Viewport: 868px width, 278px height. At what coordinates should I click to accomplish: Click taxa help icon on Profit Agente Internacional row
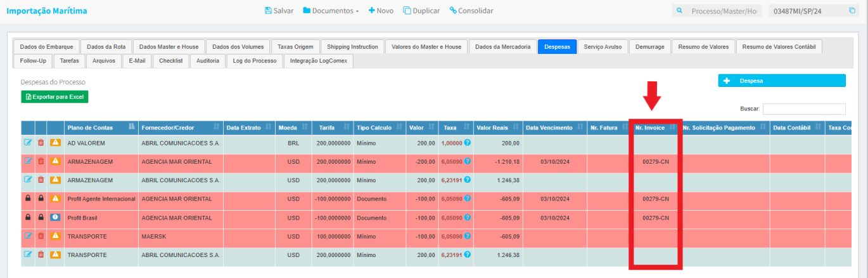tap(468, 199)
